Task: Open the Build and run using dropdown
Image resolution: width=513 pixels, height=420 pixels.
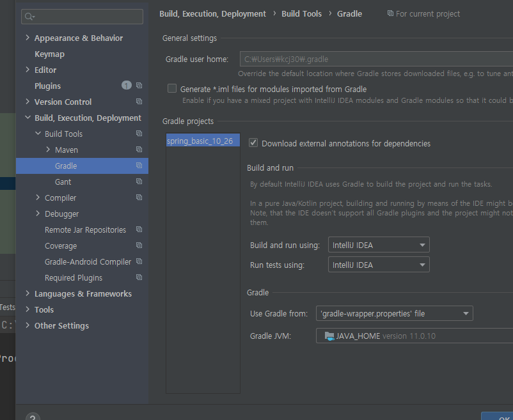Action: coord(379,245)
